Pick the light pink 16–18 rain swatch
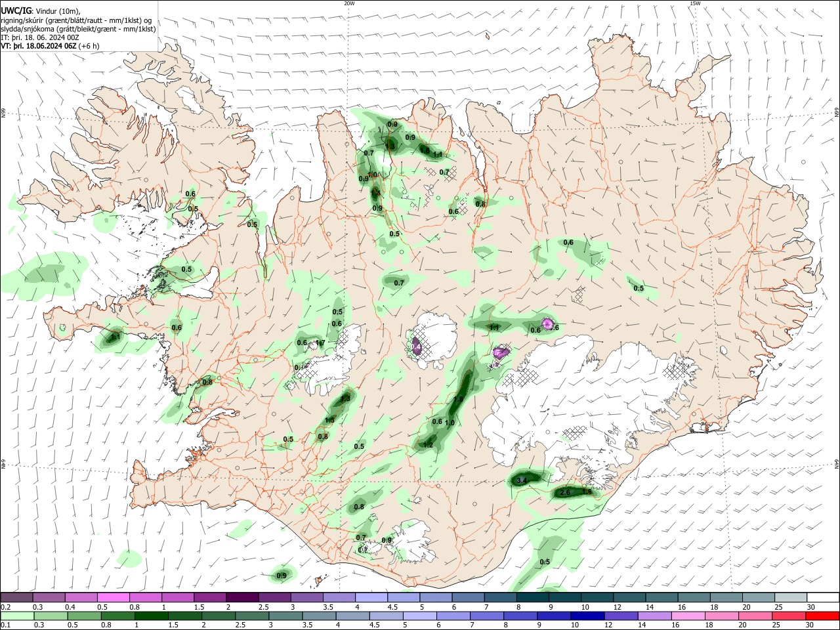Image resolution: width=840 pixels, height=630 pixels. 687,616
